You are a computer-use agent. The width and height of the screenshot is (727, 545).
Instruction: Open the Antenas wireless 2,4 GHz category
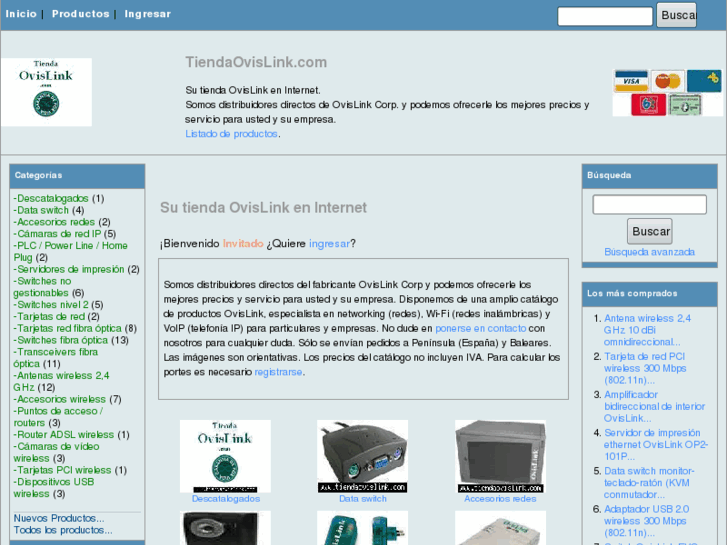click(61, 381)
